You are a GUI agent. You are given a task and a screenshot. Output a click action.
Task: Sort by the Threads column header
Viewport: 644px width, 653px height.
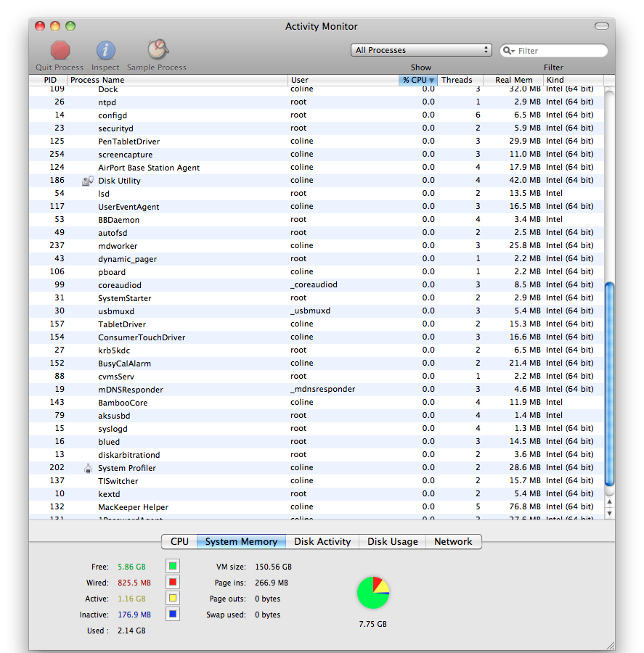(460, 80)
